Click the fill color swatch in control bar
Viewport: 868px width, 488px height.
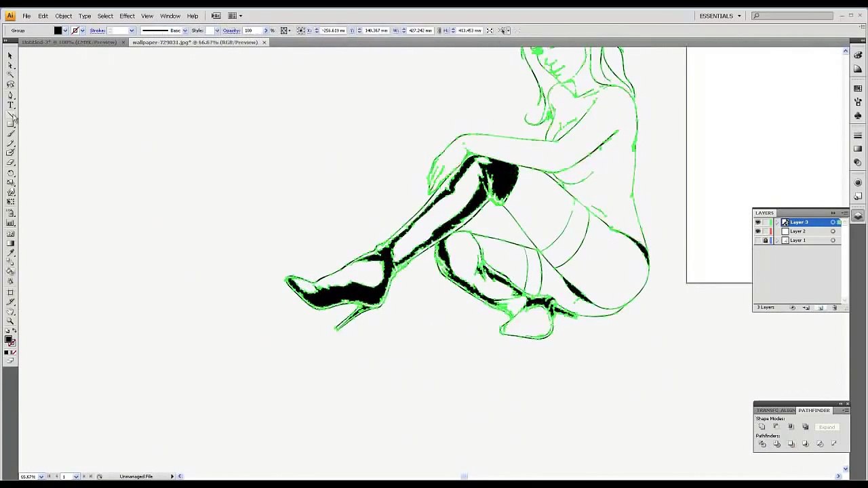coord(58,30)
